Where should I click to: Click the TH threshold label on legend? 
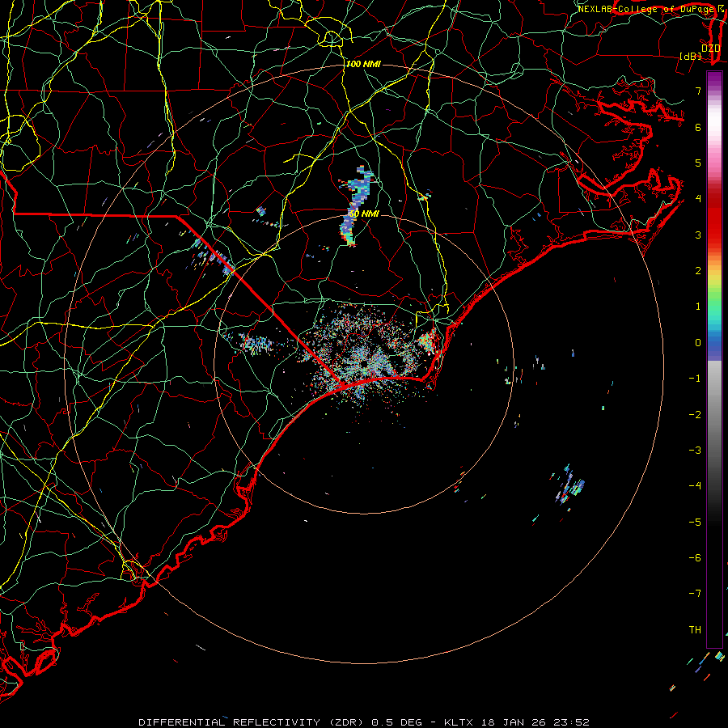(x=695, y=630)
